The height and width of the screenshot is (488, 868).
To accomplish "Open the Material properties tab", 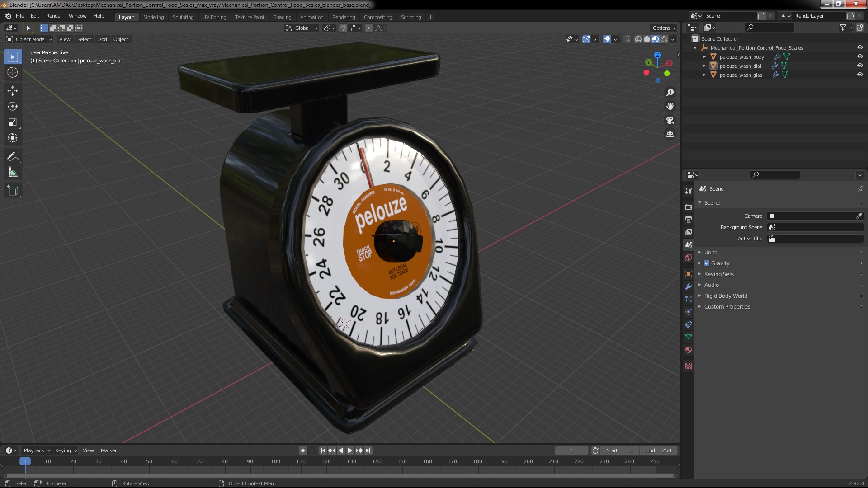I will [x=689, y=350].
